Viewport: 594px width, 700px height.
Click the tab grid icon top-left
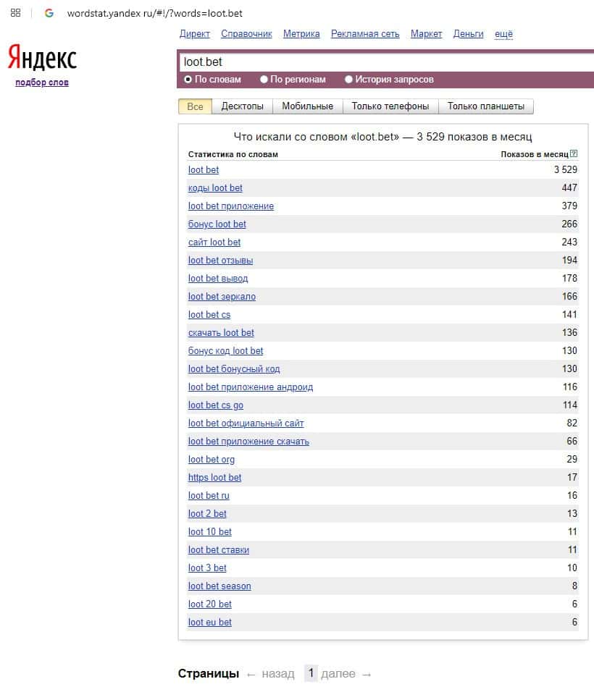15,13
